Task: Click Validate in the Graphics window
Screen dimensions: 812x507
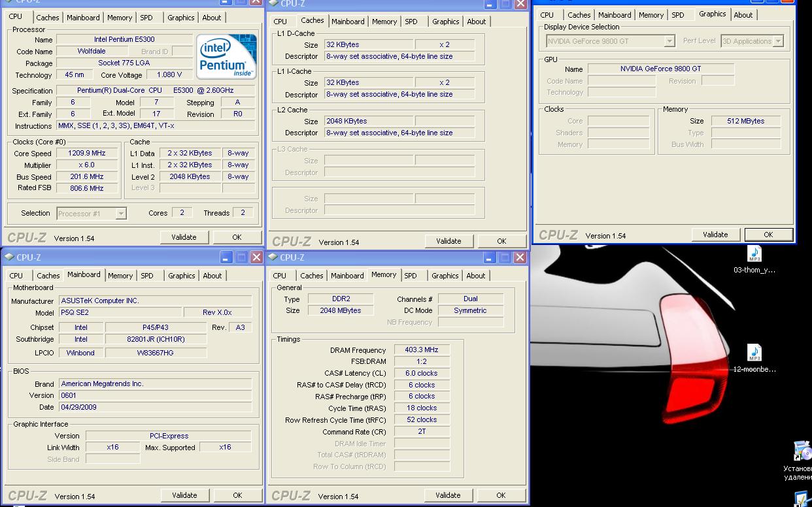Action: tap(715, 235)
